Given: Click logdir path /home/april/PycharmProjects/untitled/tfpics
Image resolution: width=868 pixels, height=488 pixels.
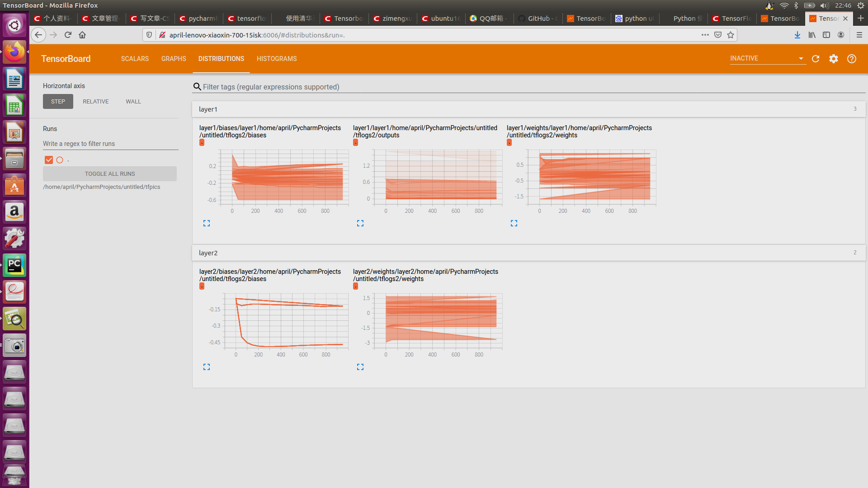Looking at the screenshot, I should [x=102, y=187].
